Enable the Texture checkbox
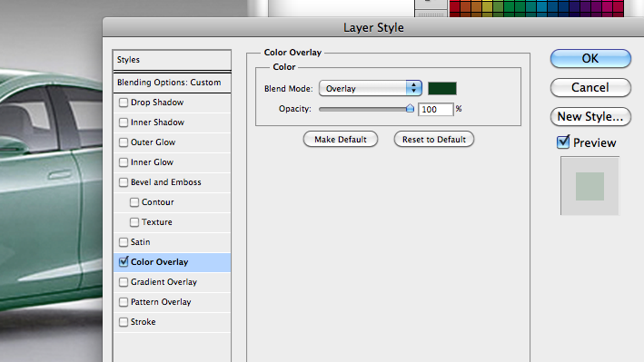The image size is (644, 362). click(134, 222)
